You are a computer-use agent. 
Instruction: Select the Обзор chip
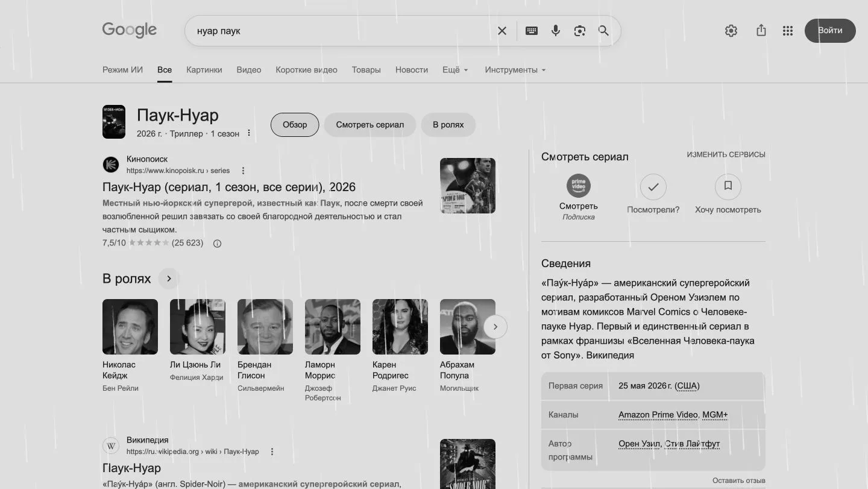pyautogui.click(x=295, y=125)
